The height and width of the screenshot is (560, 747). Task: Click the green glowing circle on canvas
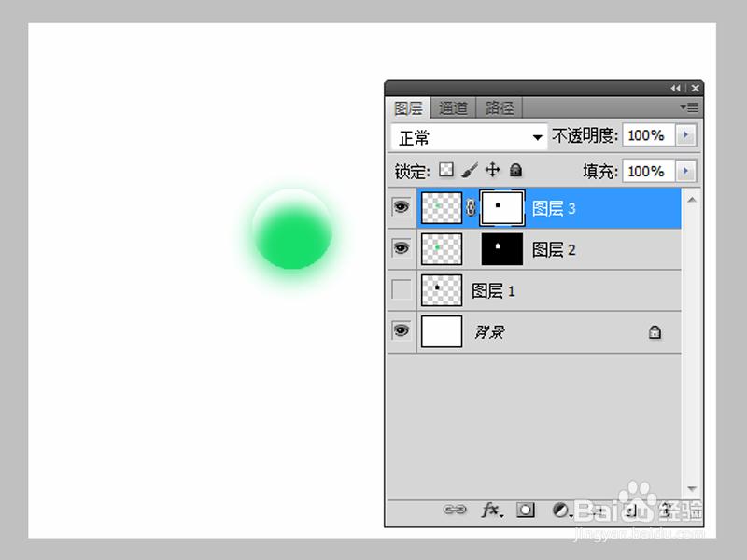292,230
